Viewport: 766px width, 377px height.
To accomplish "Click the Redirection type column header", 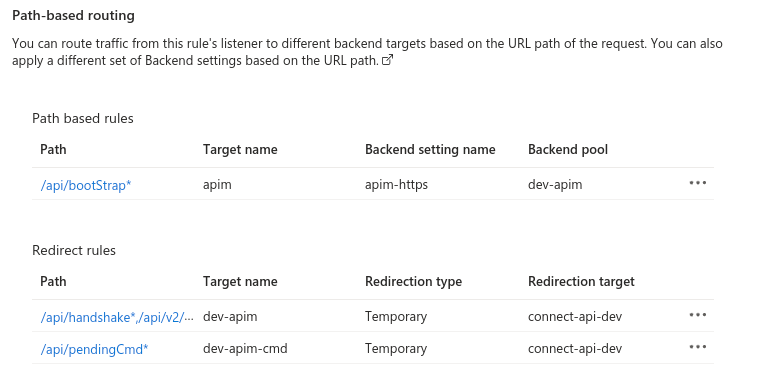I will click(413, 281).
